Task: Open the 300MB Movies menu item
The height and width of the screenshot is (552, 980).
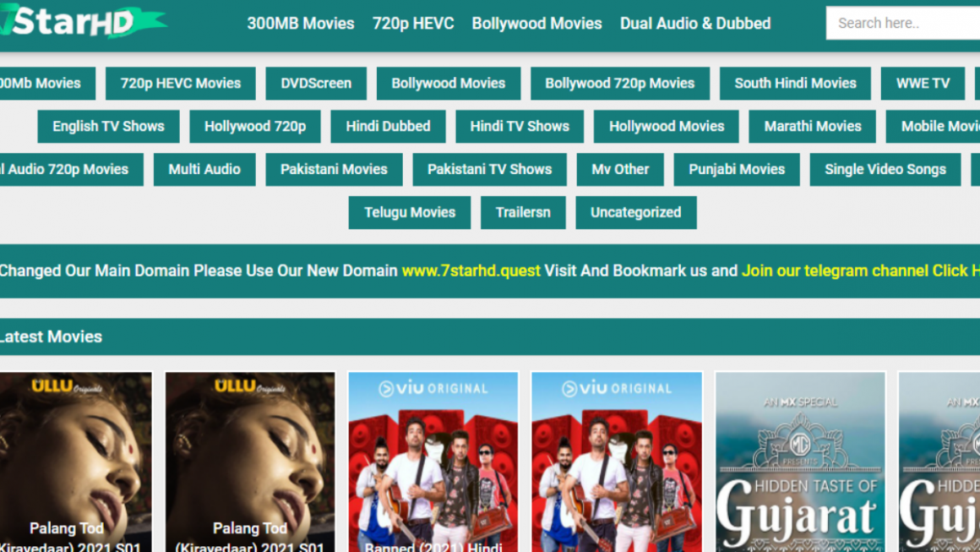Action: (x=301, y=24)
